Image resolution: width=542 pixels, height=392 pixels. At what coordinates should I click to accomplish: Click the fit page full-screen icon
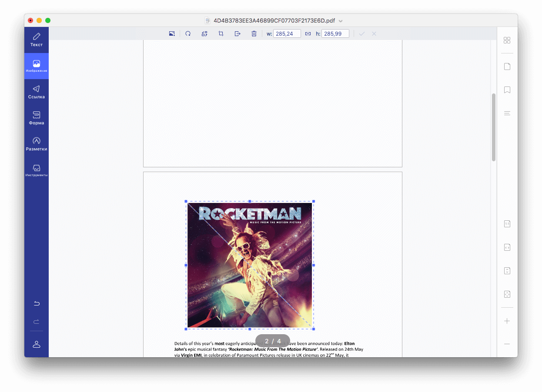507,294
